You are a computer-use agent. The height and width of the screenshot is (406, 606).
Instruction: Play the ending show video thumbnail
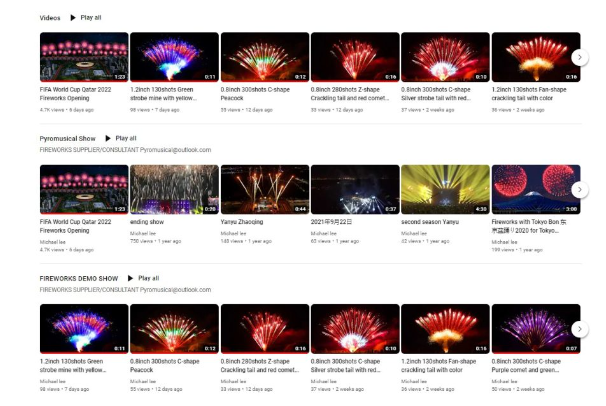pos(174,190)
